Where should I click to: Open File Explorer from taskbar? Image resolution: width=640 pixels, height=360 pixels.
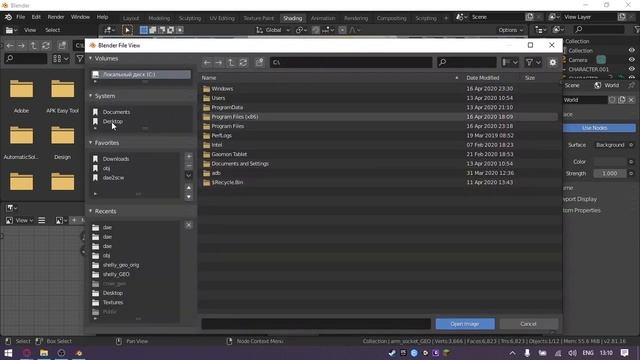point(44,353)
